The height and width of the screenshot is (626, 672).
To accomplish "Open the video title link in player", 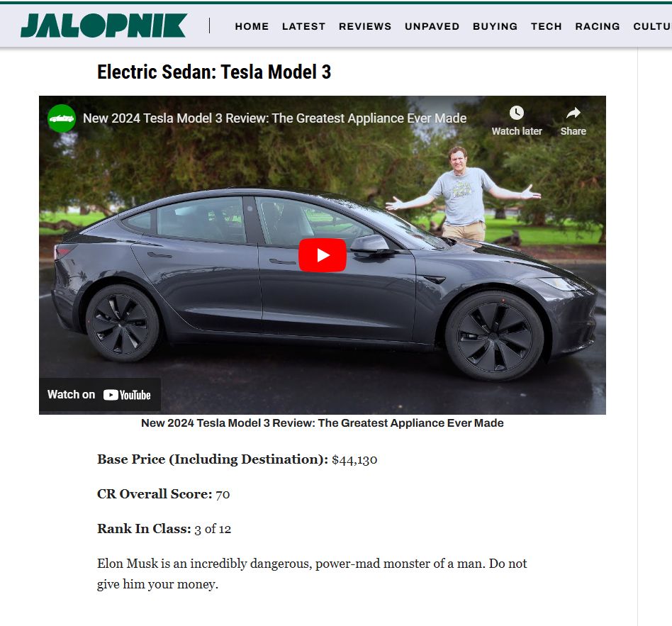I will pos(275,118).
